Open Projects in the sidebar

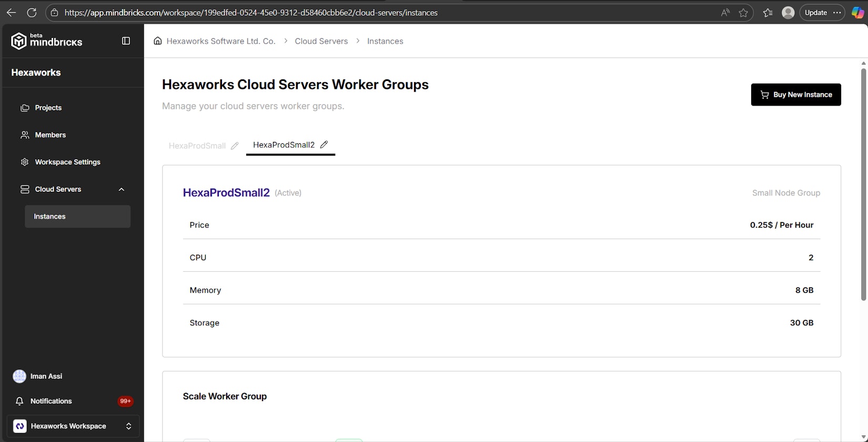(x=48, y=108)
